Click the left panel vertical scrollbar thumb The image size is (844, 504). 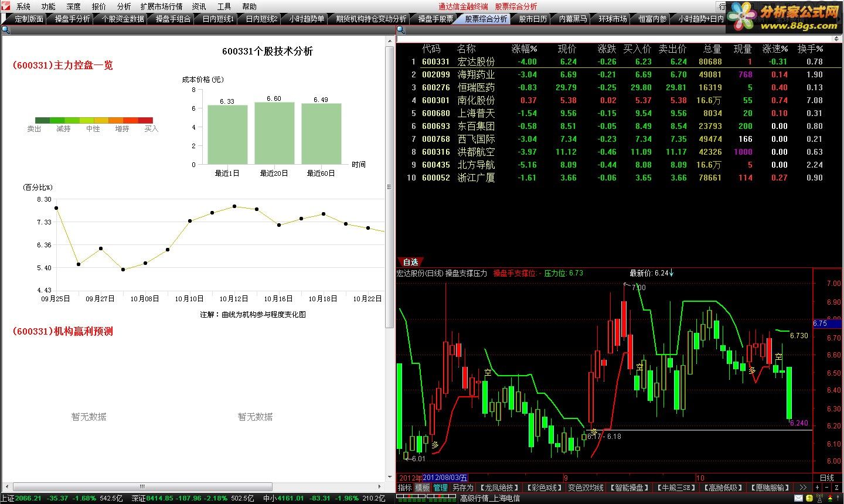tap(390, 186)
